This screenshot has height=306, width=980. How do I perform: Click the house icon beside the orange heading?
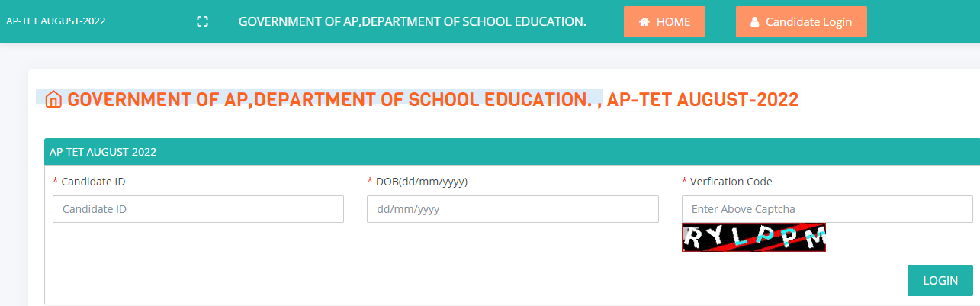point(53,100)
